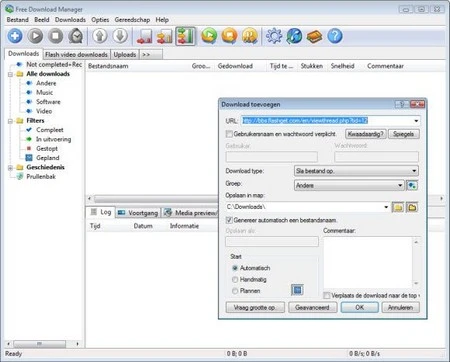Screen dimensions: 450x362
Task: Show more tabs with the >> button
Action: (151, 54)
